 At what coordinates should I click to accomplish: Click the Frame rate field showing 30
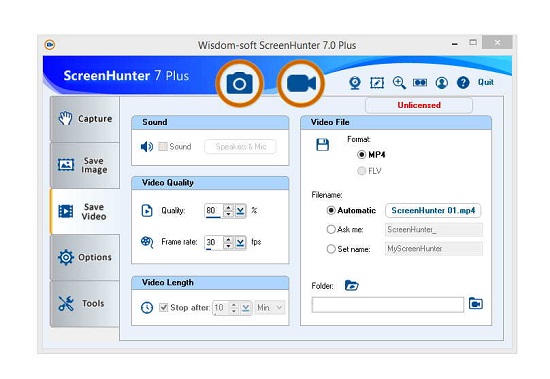click(214, 242)
